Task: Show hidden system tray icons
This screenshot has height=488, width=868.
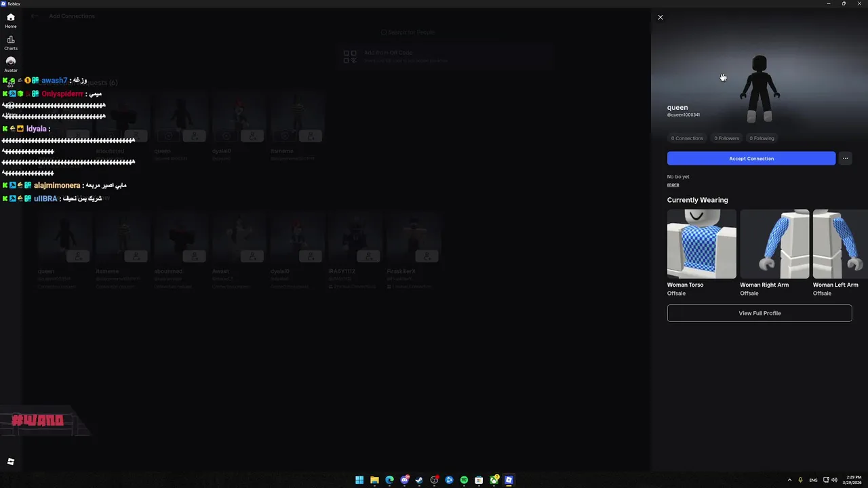Action: (x=789, y=480)
